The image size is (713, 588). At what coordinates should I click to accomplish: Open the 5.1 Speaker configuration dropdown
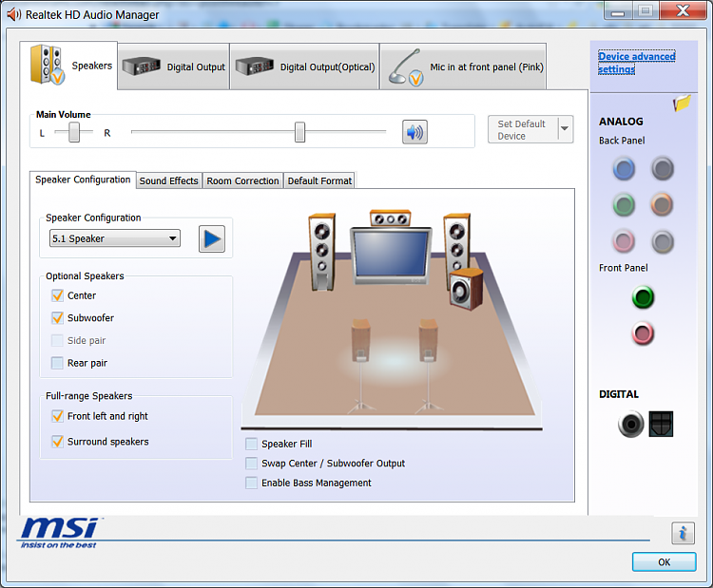click(115, 238)
